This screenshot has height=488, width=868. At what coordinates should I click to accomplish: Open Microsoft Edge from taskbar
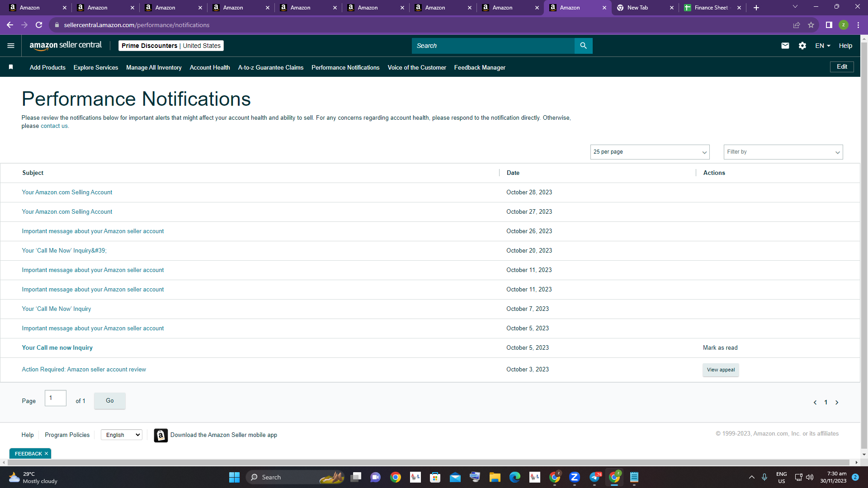(x=514, y=477)
